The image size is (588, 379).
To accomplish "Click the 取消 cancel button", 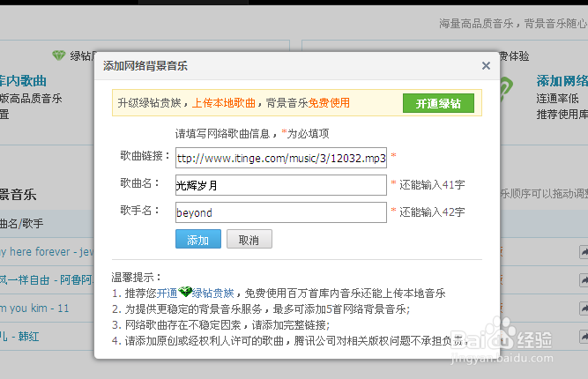I will (x=249, y=239).
